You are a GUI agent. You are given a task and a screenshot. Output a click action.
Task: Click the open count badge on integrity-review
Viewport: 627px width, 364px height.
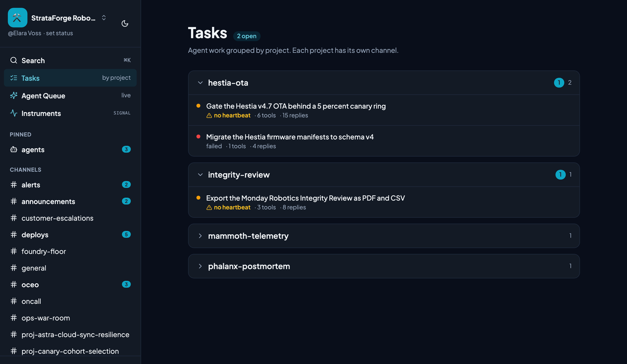click(x=560, y=175)
